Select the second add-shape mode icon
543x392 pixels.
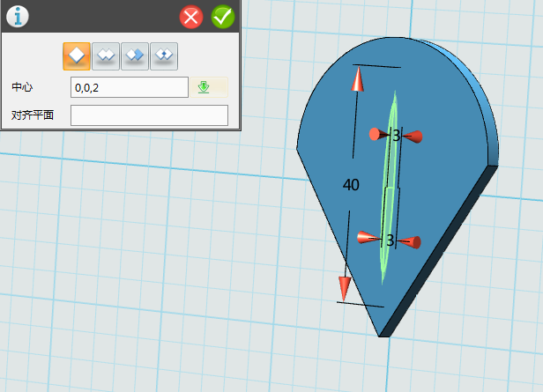point(106,56)
